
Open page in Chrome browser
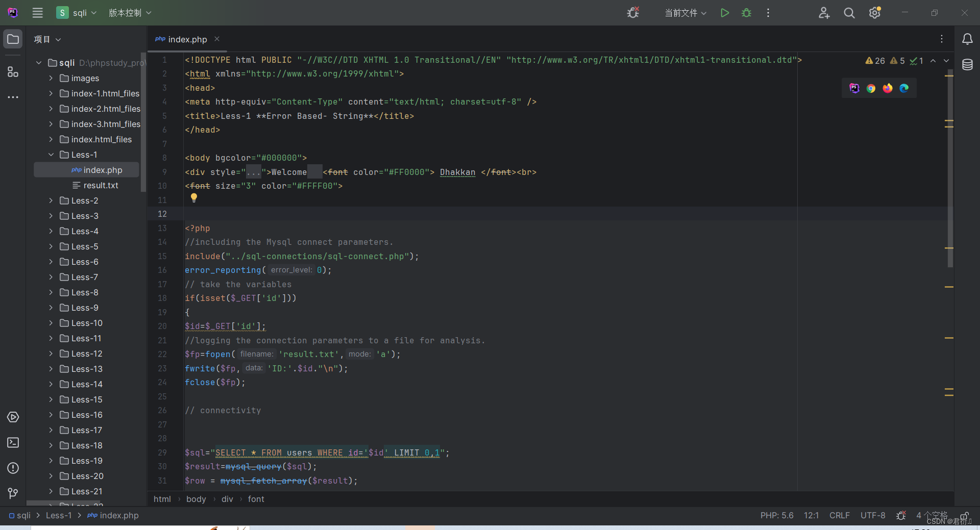click(x=871, y=88)
